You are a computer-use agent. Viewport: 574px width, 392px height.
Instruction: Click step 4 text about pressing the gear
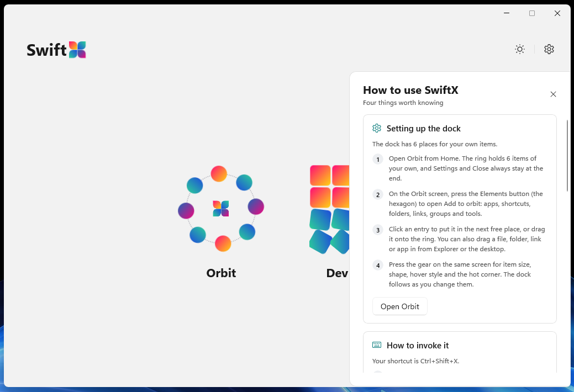point(460,274)
